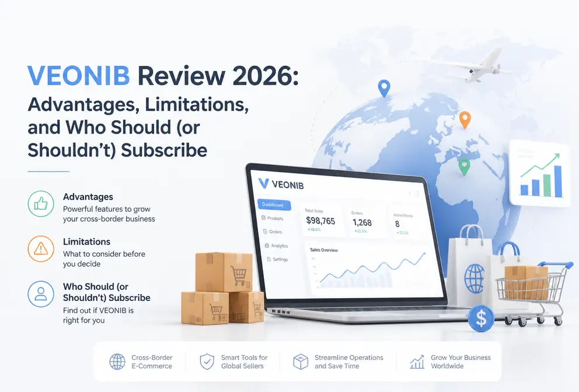The height and width of the screenshot is (392, 579).
Task: Click the 'VEONIB Review 2026:' headline
Action: click(x=163, y=76)
